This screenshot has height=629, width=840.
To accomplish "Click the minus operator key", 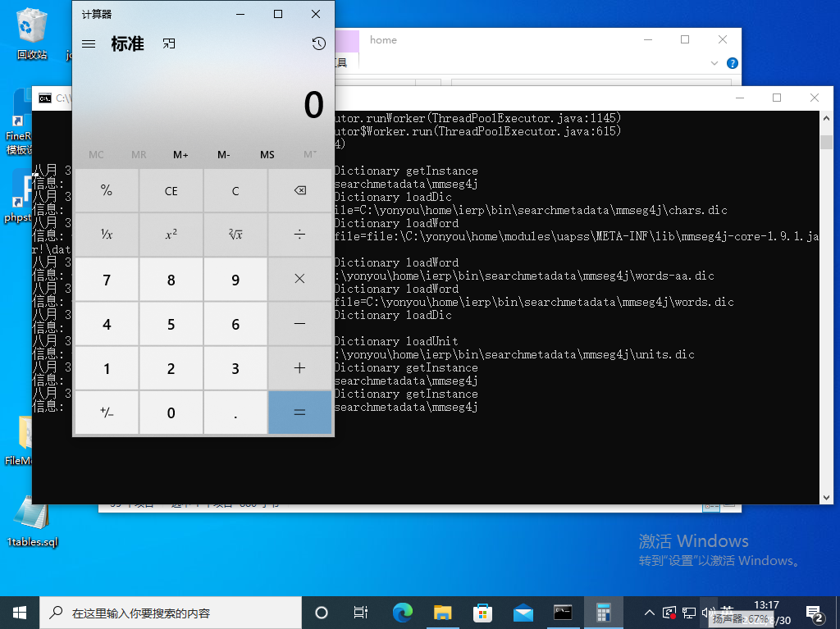I will point(300,324).
